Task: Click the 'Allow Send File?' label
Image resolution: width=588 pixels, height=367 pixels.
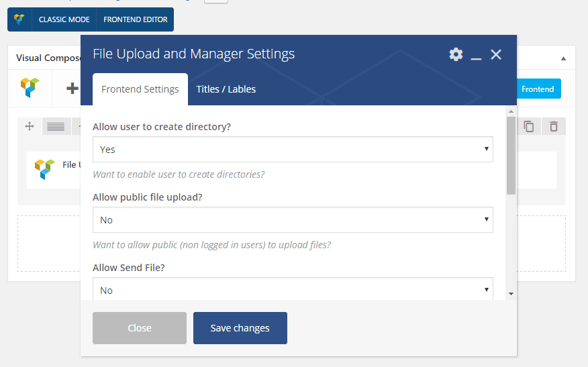Action: (129, 268)
